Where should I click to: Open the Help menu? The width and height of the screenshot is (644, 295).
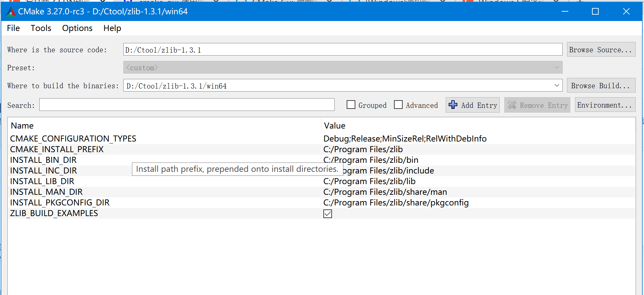pos(112,28)
